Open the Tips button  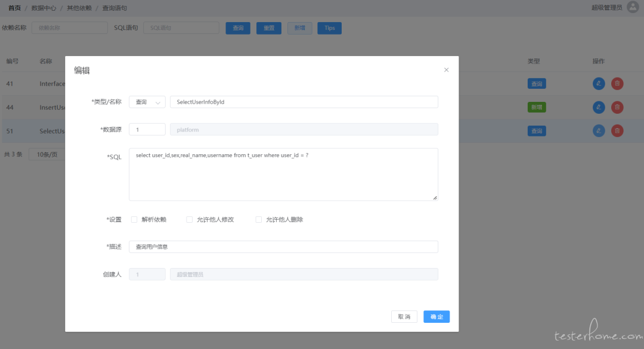[329, 28]
